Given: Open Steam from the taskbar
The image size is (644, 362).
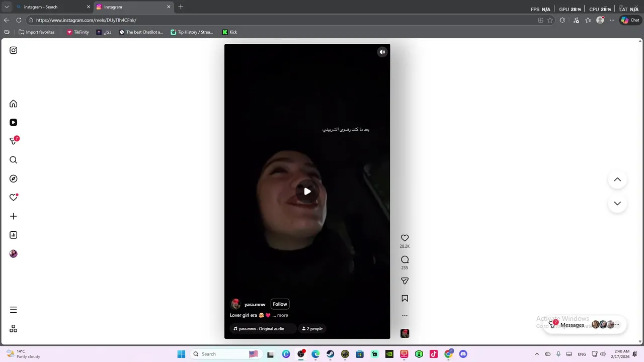Looking at the screenshot, I should [x=330, y=354].
